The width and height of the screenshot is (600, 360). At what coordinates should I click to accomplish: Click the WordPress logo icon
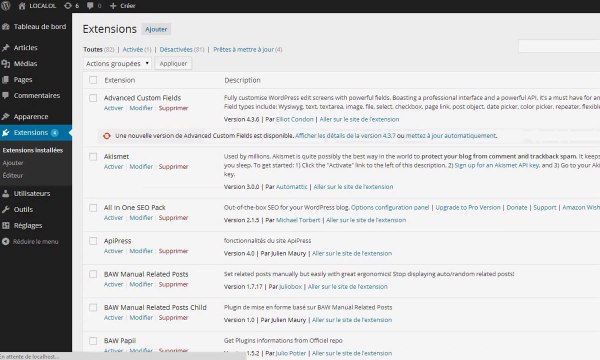pyautogui.click(x=5, y=6)
